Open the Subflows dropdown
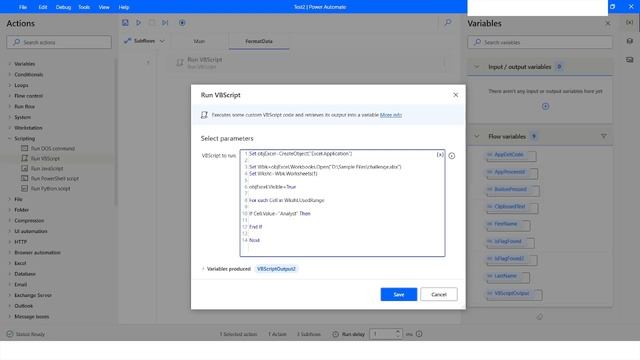640x360 pixels. tap(145, 41)
